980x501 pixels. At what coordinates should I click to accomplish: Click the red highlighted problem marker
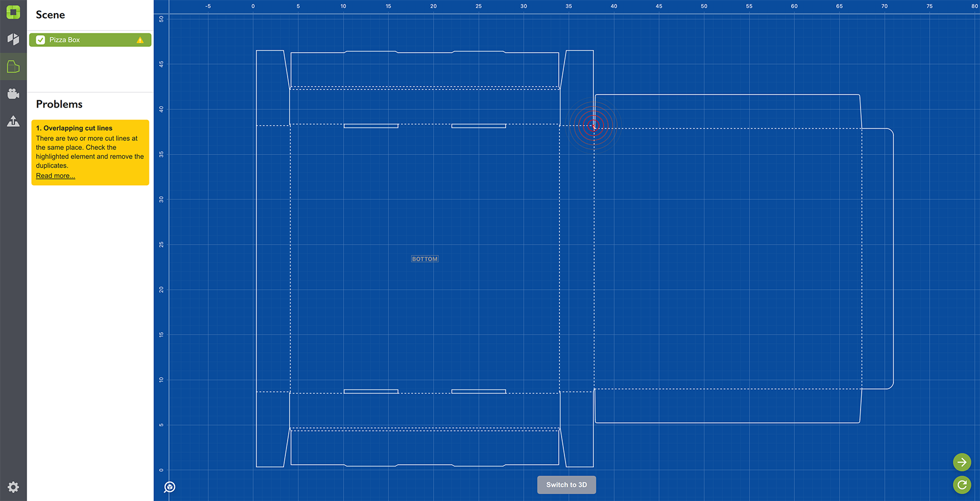593,126
